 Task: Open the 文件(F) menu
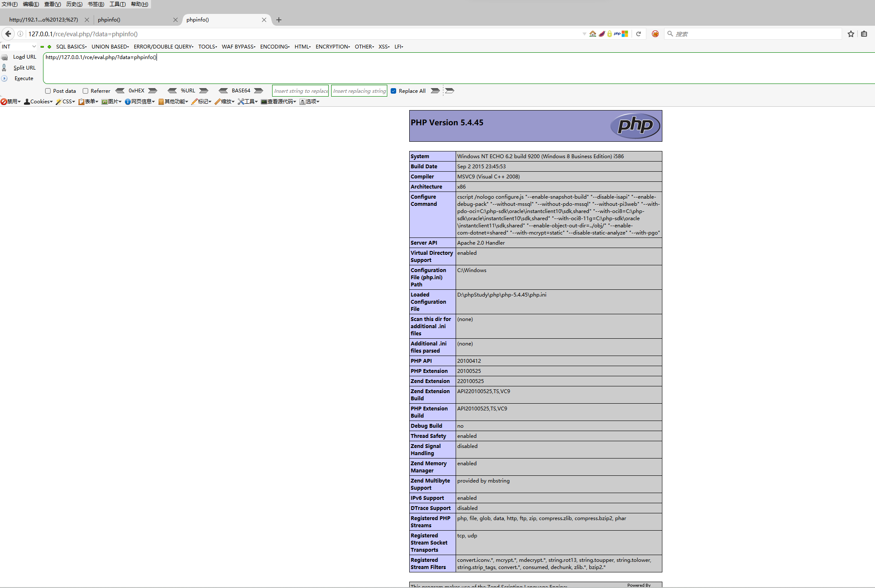pyautogui.click(x=10, y=4)
